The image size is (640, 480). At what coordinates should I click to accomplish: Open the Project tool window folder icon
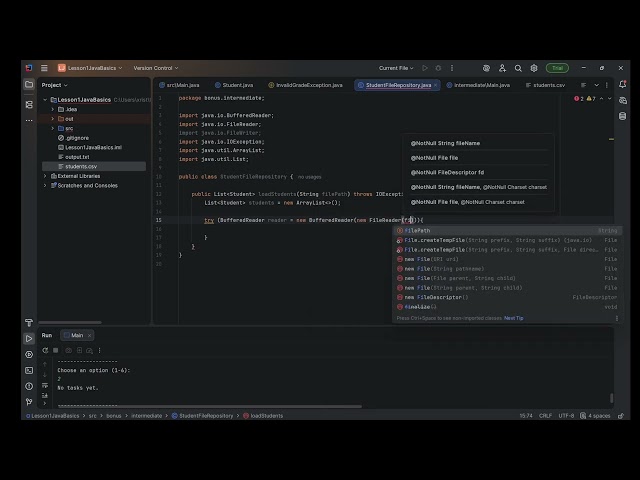[x=29, y=84]
